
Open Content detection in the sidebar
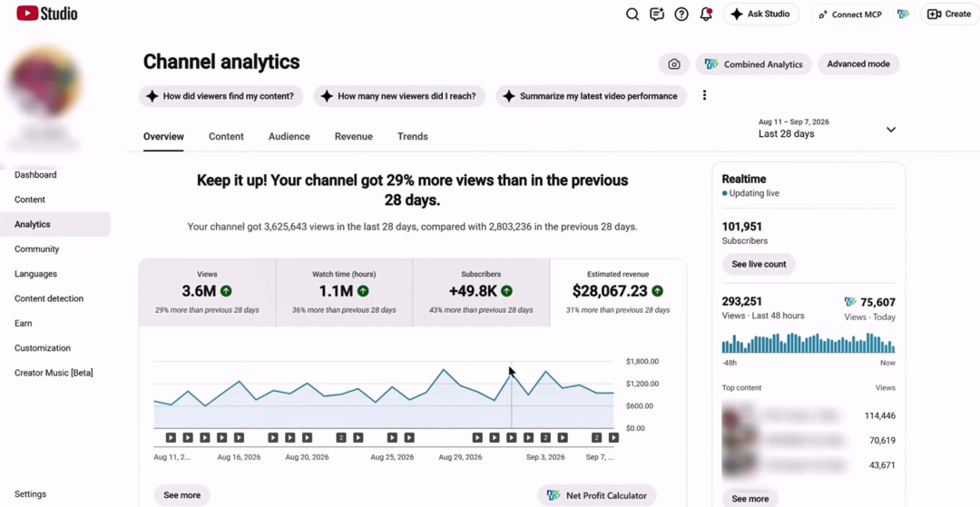[x=55, y=298]
